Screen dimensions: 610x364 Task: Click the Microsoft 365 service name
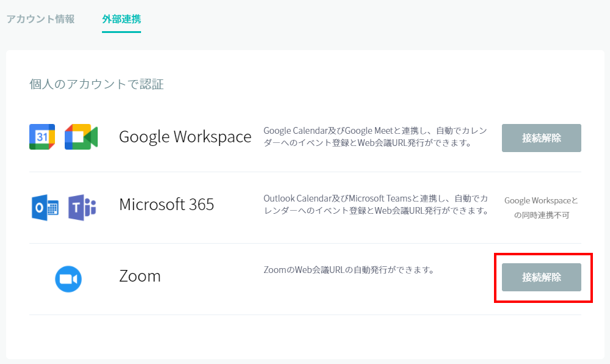point(166,204)
